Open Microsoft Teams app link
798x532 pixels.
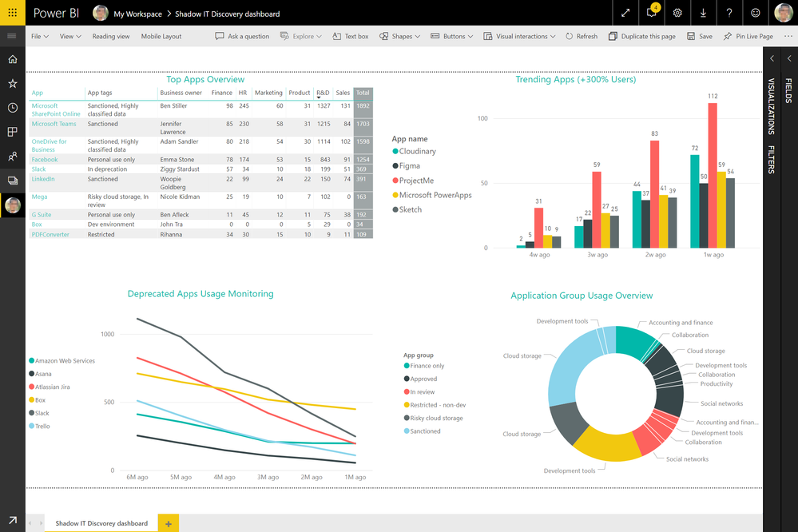coord(54,124)
